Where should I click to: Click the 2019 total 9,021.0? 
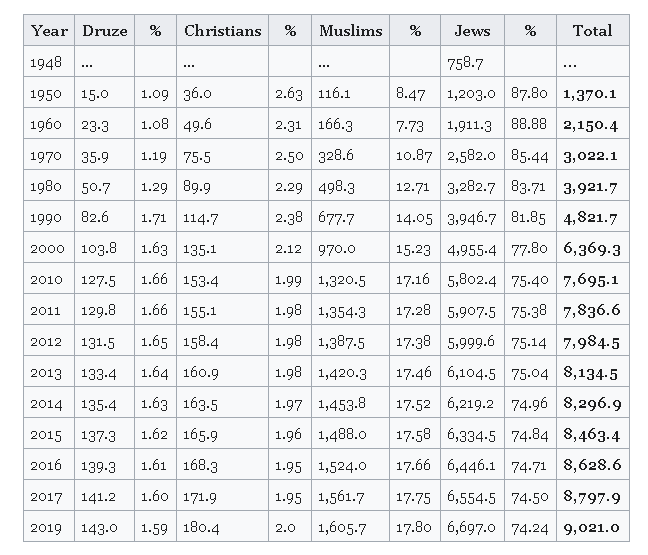click(591, 528)
